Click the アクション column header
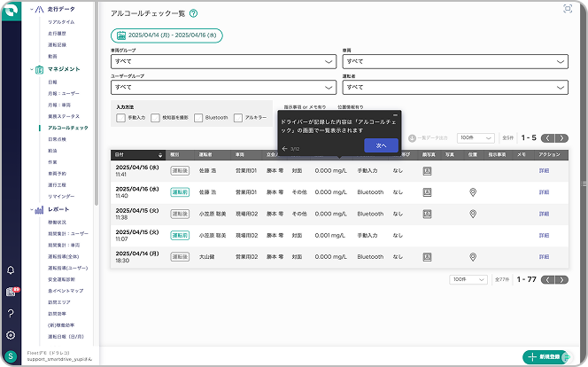The height and width of the screenshot is (367, 588). coord(549,155)
